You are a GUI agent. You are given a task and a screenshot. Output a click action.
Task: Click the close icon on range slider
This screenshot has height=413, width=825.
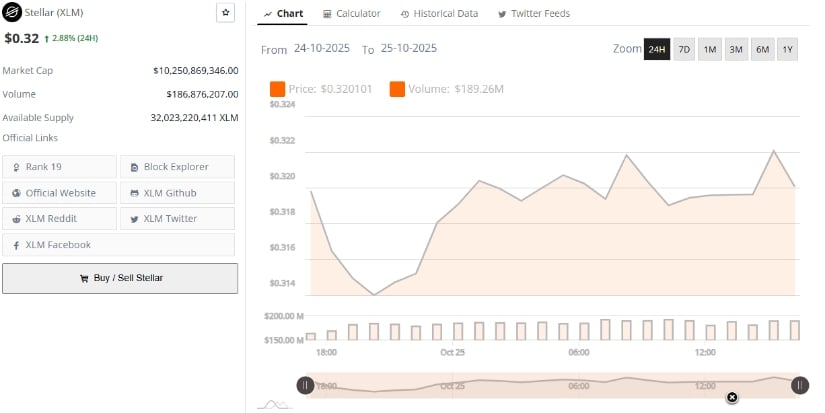coord(732,397)
